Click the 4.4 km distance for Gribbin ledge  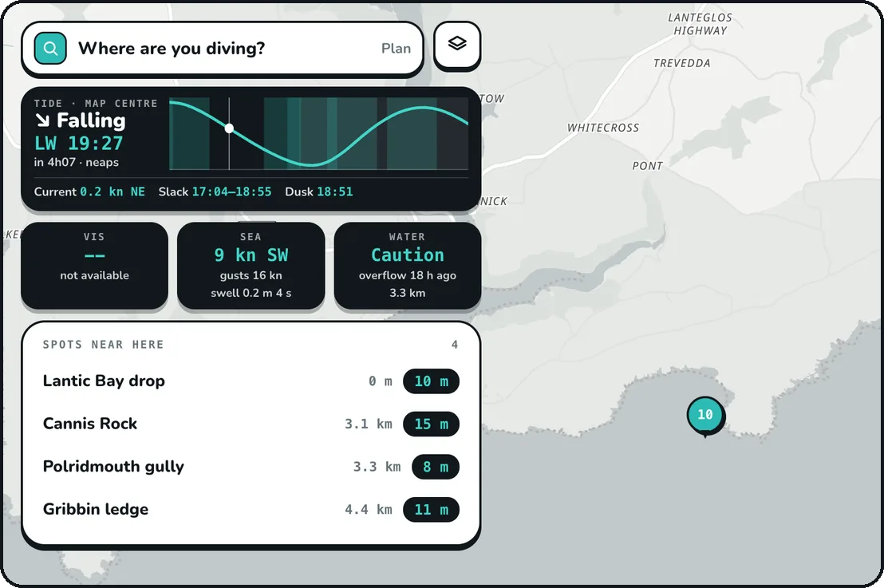point(368,510)
